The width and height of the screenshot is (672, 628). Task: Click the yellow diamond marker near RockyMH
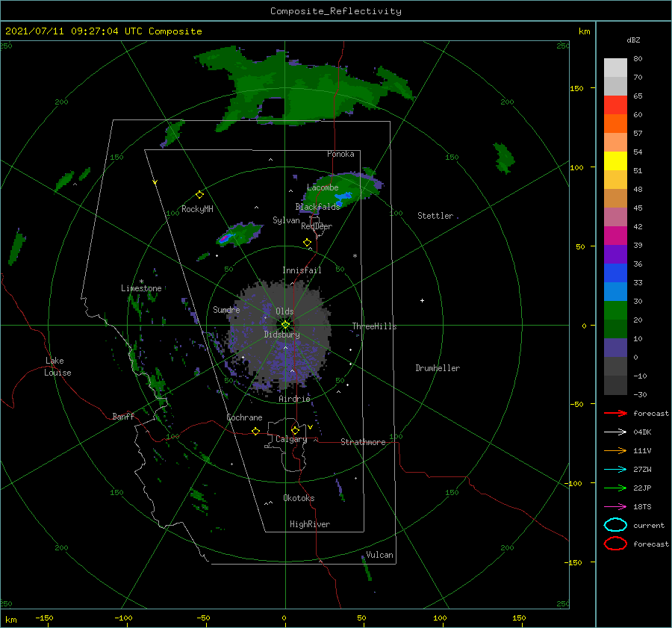199,195
